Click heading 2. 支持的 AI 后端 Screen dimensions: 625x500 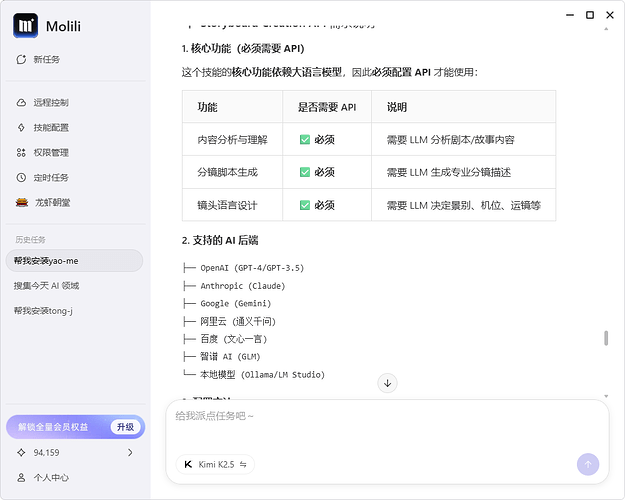(220, 240)
